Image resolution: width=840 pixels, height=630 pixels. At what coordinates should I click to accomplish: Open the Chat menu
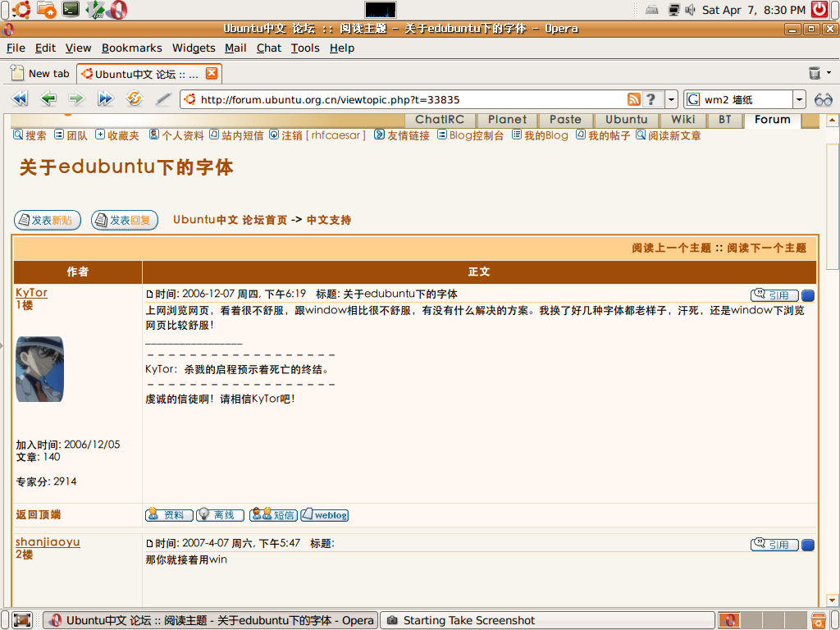[x=268, y=48]
